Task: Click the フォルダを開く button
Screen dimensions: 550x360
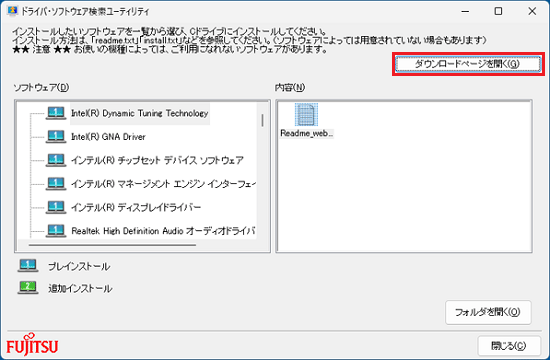Action: pos(488,312)
